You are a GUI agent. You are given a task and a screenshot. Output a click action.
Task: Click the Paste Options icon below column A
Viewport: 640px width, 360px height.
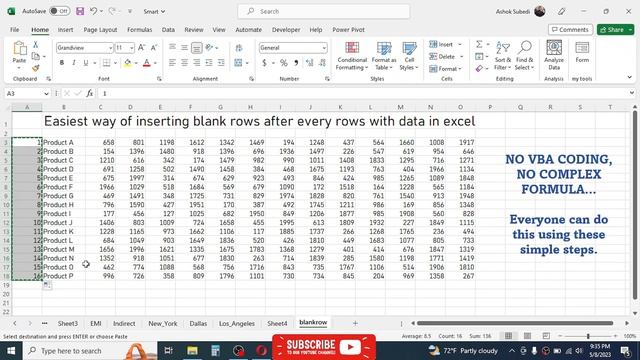(x=47, y=284)
